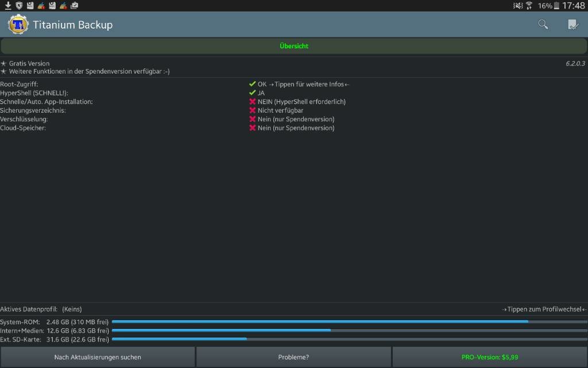
Task: Click the green check beside Root-Zugriff status
Action: pos(253,84)
